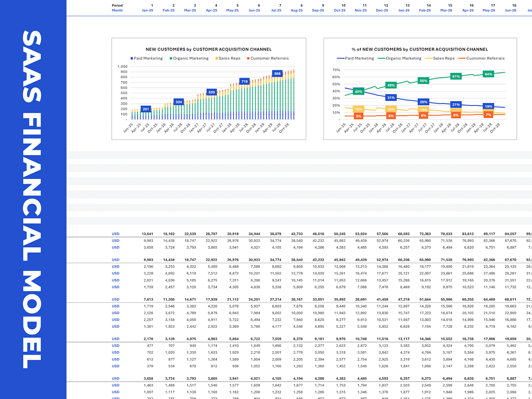Click the Feb-25 month column header
532x399 pixels.
point(168,11)
